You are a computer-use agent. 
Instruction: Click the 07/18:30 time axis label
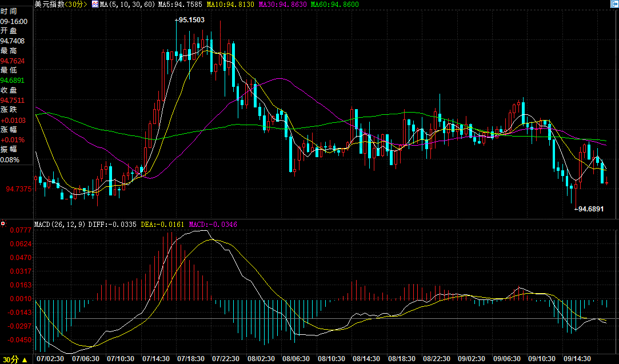point(191,359)
